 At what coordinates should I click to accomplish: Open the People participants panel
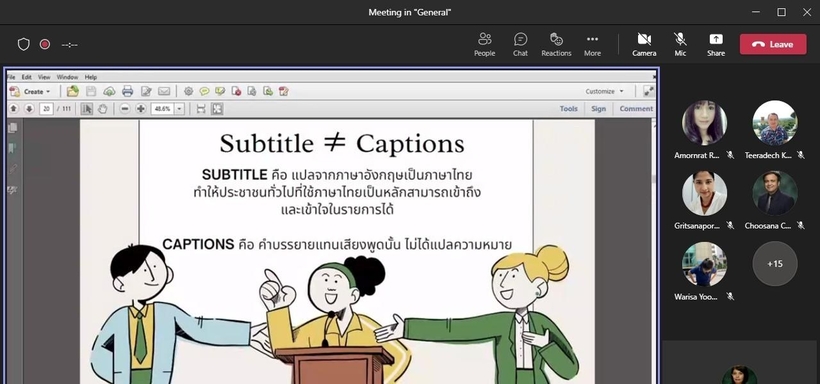tap(484, 44)
